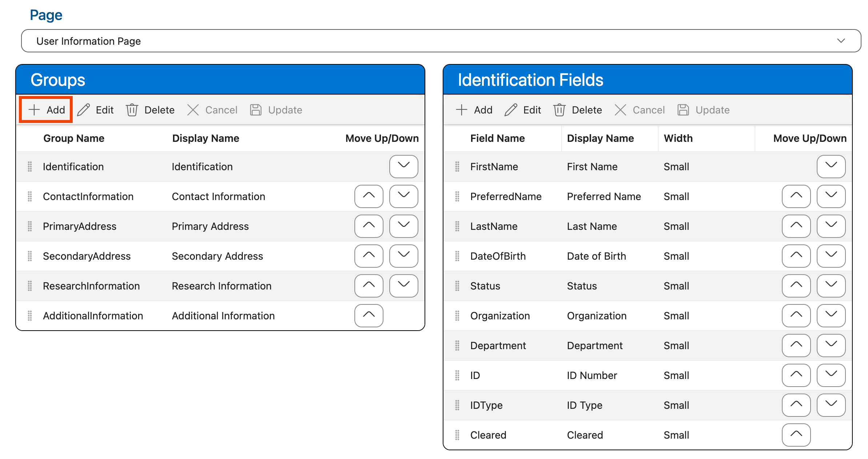Image resolution: width=868 pixels, height=459 pixels.
Task: Move Cleared field up
Action: pos(796,435)
